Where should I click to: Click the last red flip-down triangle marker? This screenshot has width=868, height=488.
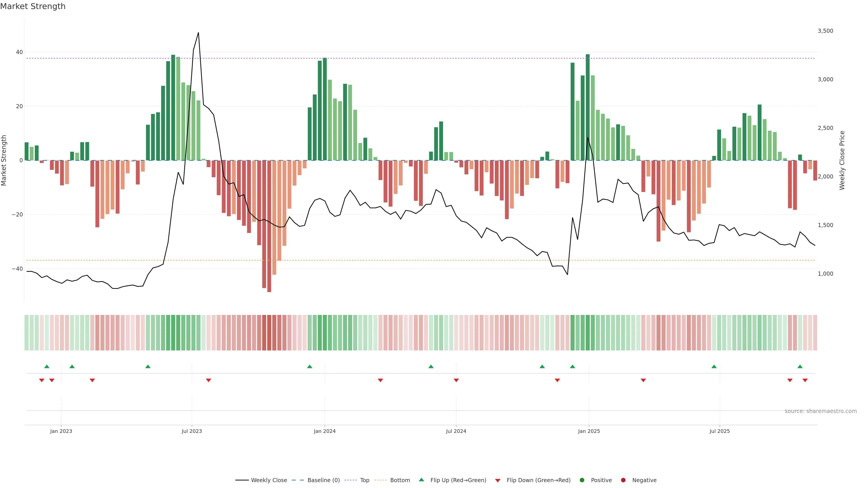pyautogui.click(x=805, y=380)
